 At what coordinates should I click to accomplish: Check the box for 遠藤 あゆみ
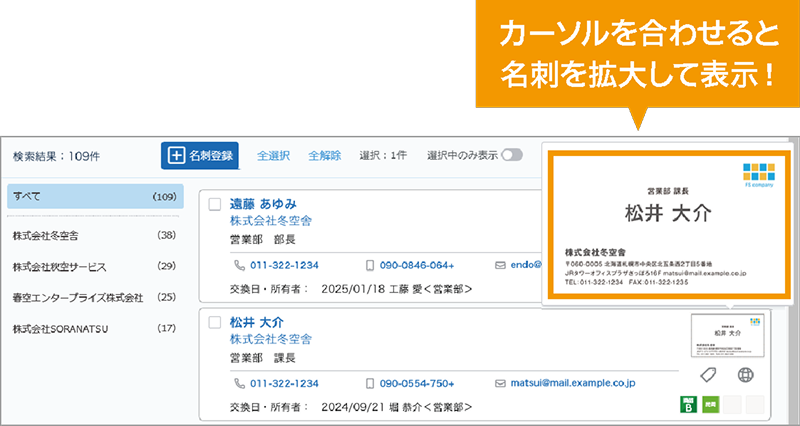click(215, 204)
